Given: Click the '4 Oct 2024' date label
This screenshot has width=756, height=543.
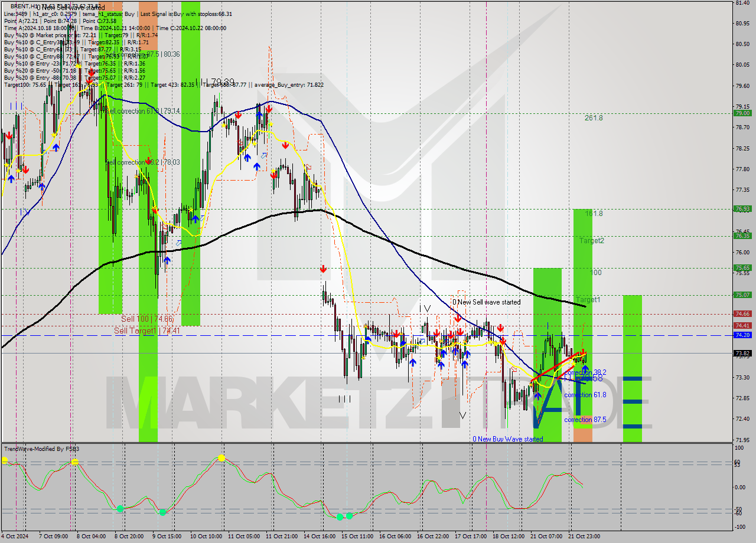Looking at the screenshot, I should tap(15, 536).
